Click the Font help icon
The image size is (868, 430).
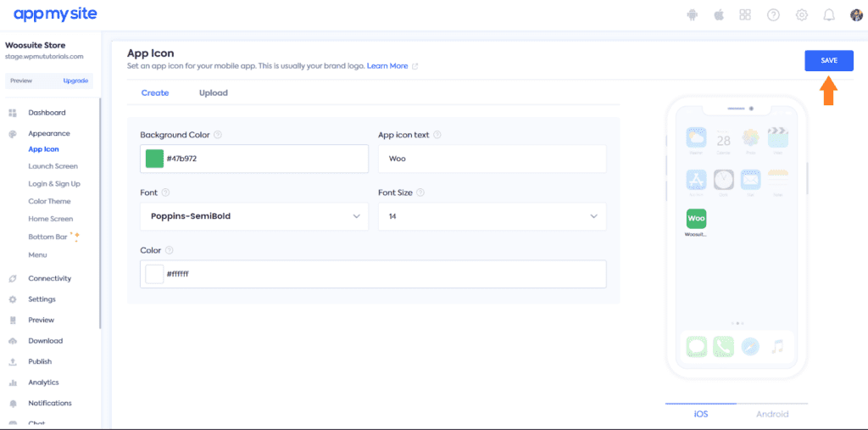pyautogui.click(x=165, y=193)
